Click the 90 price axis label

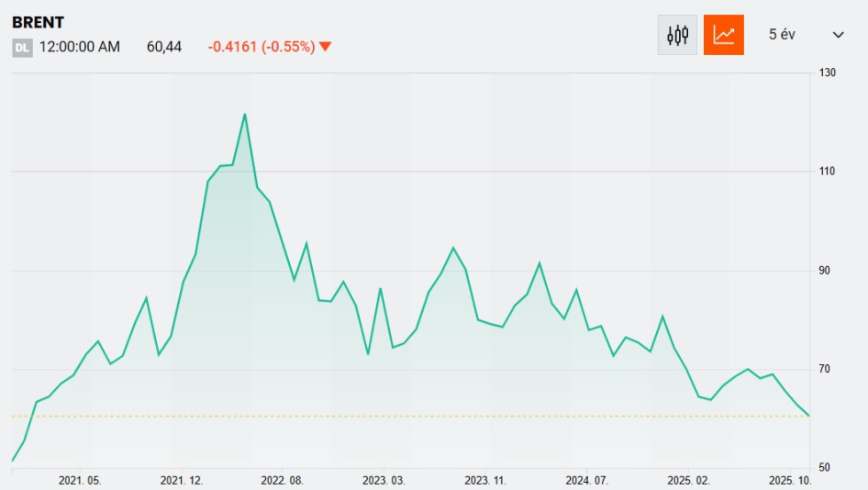824,271
